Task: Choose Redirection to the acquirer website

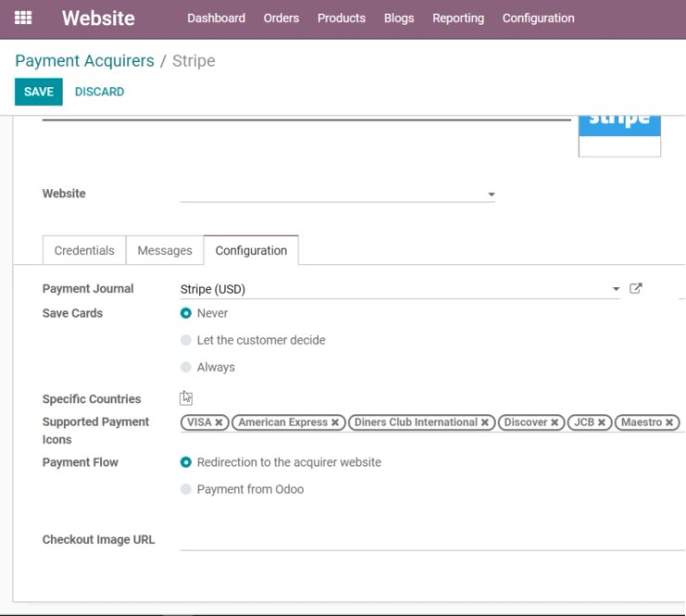Action: pos(186,462)
